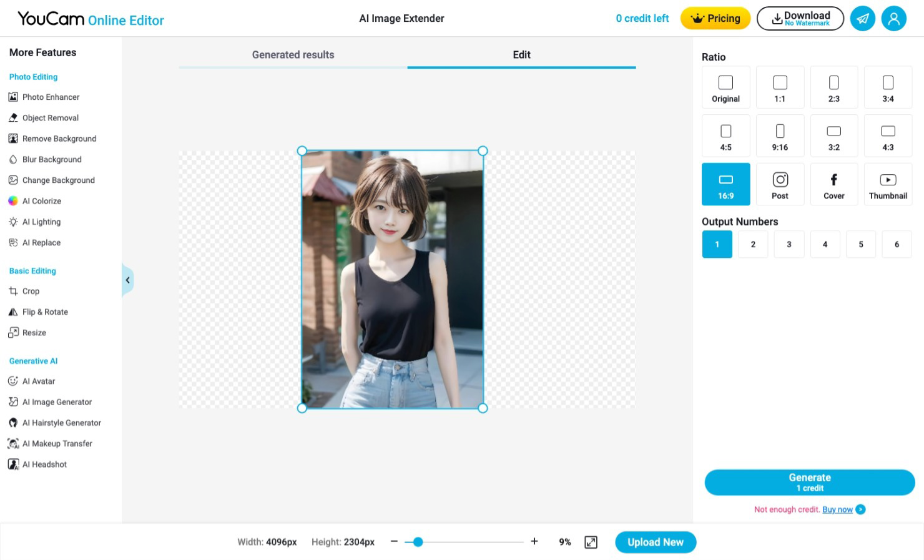Click the zoom out minus button
The width and height of the screenshot is (924, 560).
point(394,542)
